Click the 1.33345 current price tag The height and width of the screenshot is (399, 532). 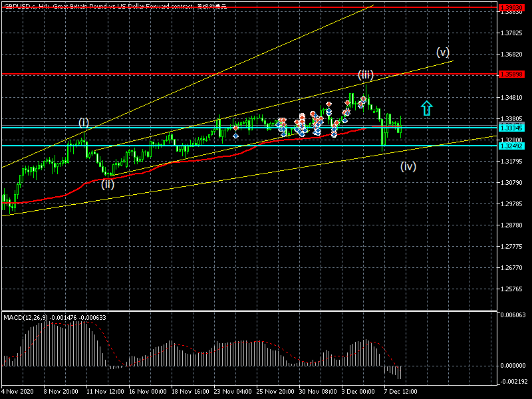coord(511,127)
